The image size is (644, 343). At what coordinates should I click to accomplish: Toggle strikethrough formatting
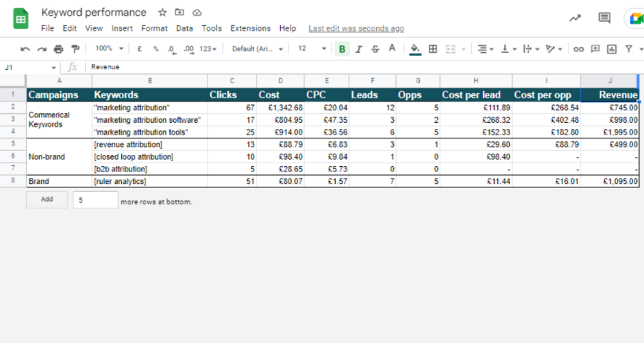[x=375, y=49]
